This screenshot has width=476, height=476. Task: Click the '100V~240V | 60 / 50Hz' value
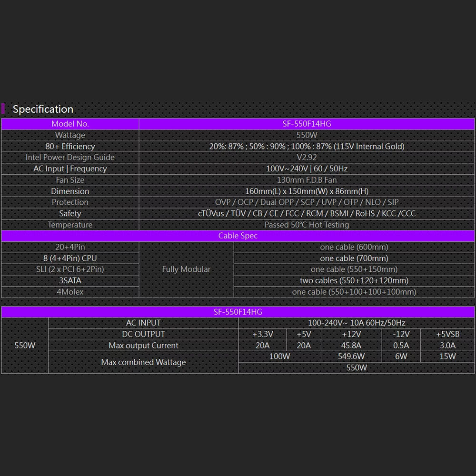pos(307,169)
